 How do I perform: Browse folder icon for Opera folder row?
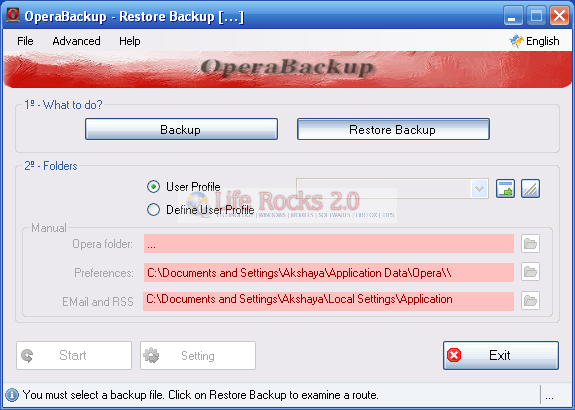[x=530, y=244]
